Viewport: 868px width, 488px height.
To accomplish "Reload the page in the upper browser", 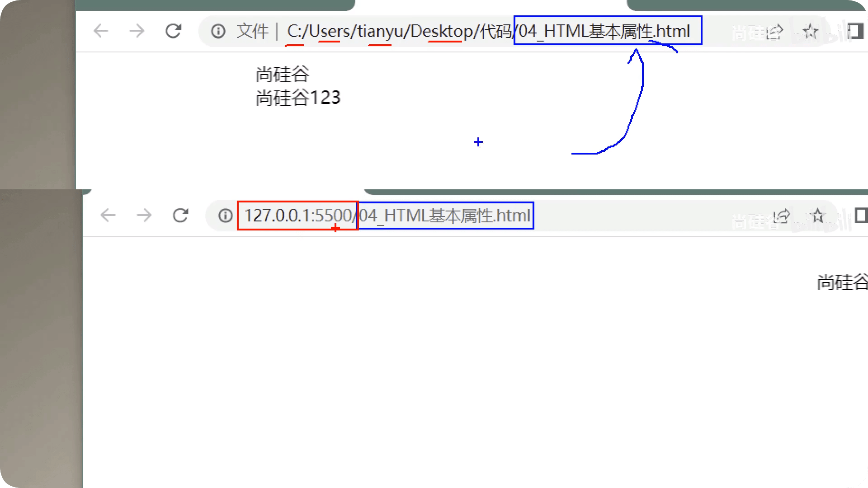I will tap(173, 31).
